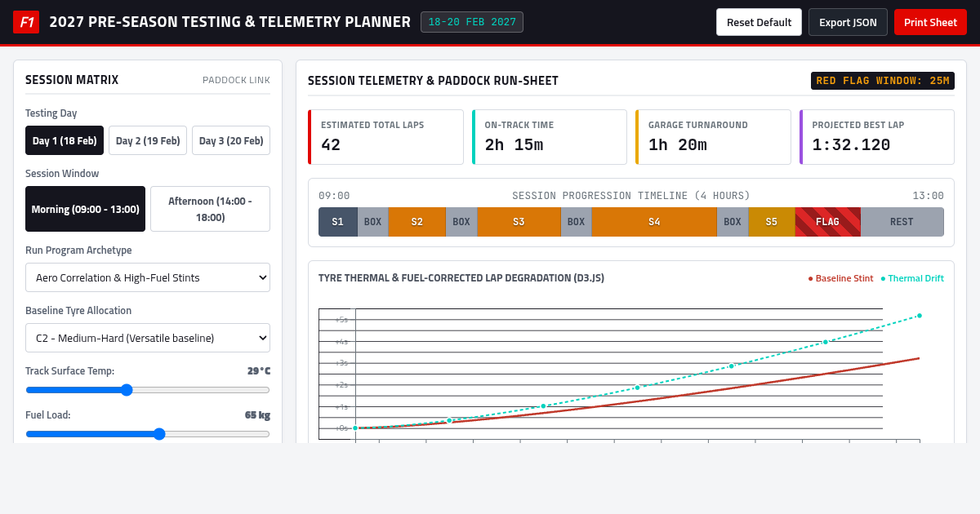Click the Baseline Stint legend entry
The width and height of the screenshot is (980, 514).
840,278
